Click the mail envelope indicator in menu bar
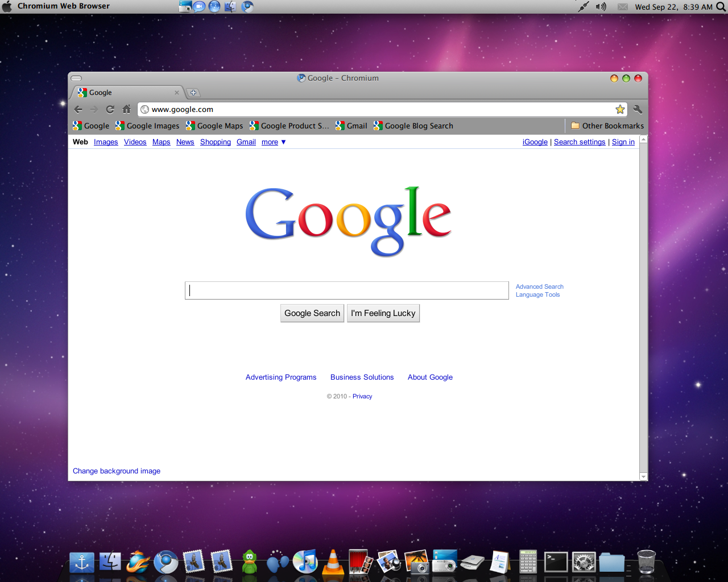Screen dimensions: 728x582 pyautogui.click(x=623, y=7)
